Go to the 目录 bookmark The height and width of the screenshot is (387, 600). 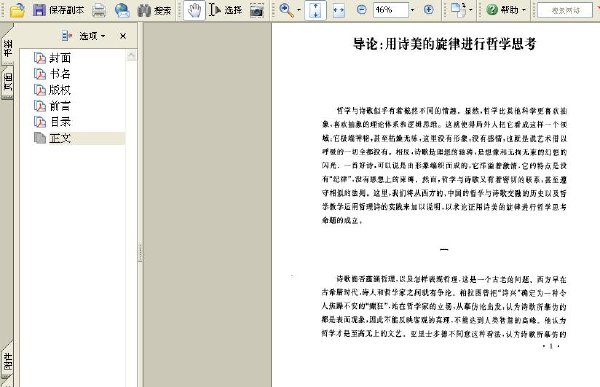coord(60,122)
